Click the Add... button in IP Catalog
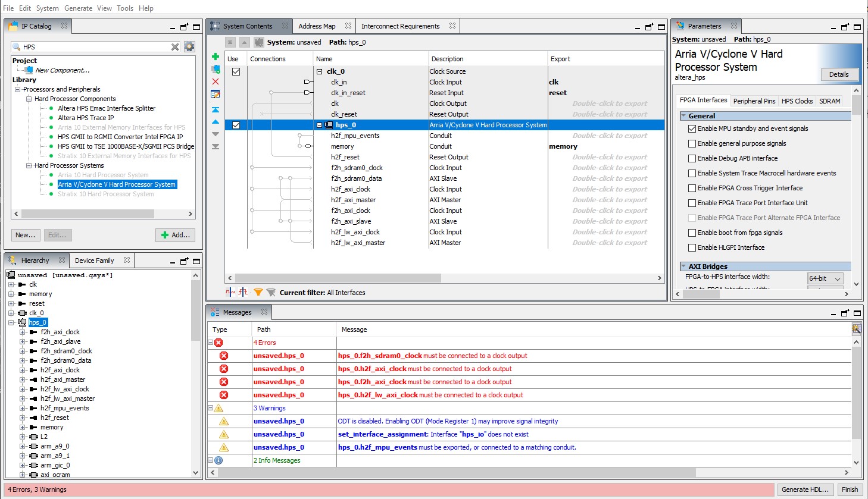 pos(176,235)
